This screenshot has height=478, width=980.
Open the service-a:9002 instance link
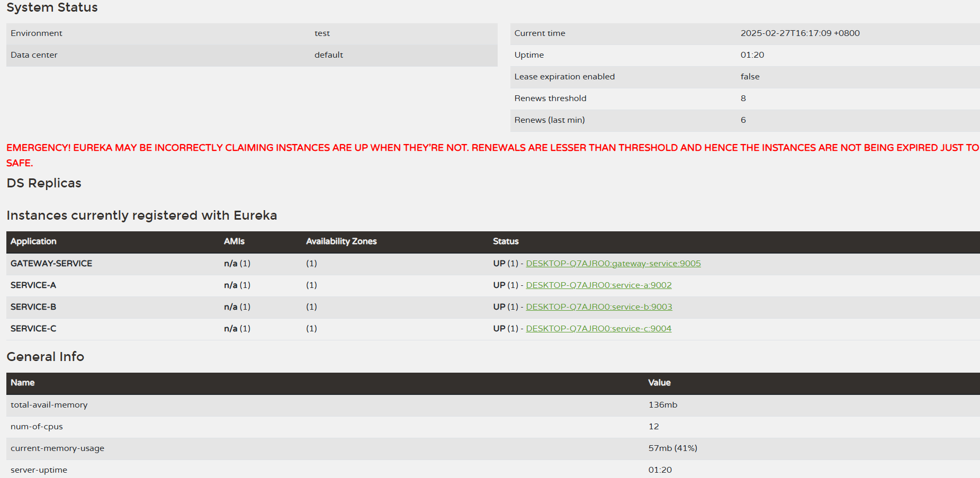click(599, 285)
